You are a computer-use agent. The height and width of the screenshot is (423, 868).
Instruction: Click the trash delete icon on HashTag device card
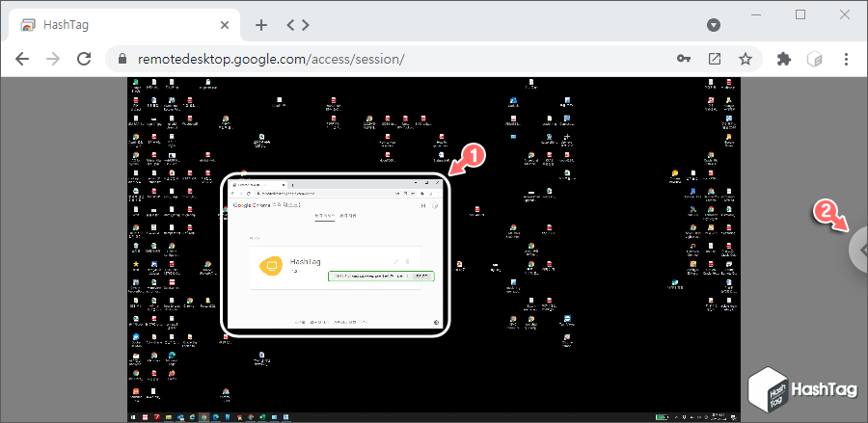[408, 261]
